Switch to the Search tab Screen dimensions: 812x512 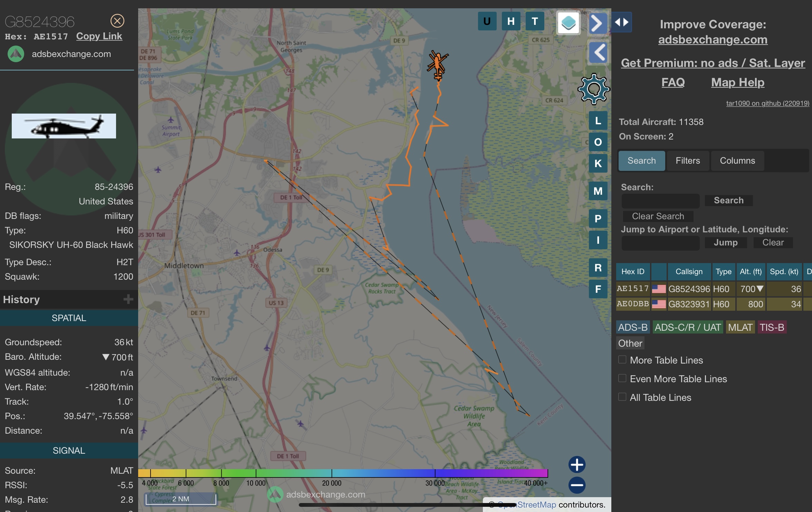(x=641, y=161)
